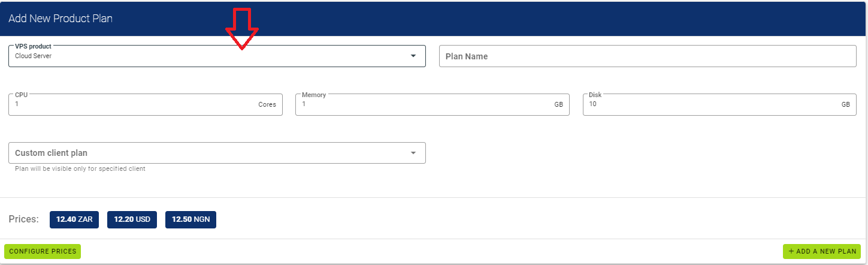Click into the CPU cores input

pos(132,104)
